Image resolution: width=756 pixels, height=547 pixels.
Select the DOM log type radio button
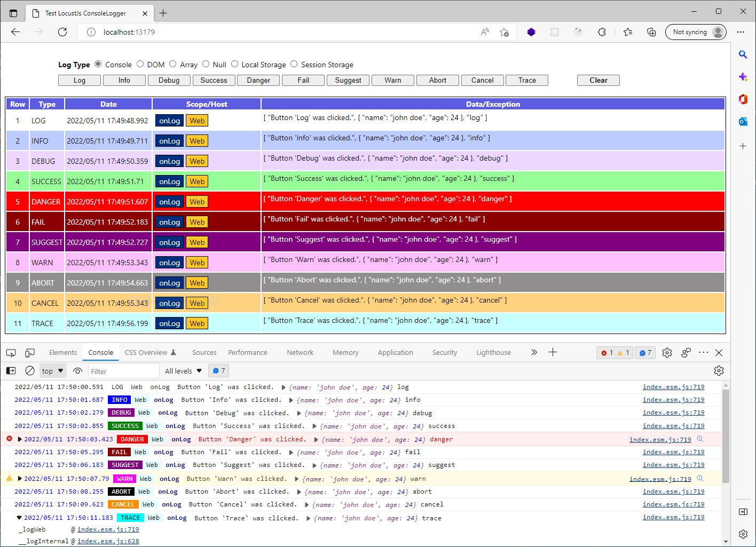coord(140,64)
